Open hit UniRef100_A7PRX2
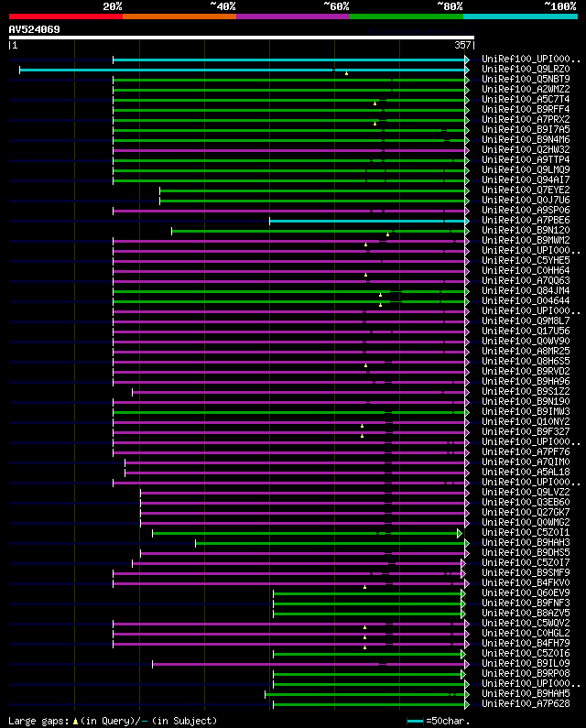Viewport: 586px width, 728px height. [526, 119]
